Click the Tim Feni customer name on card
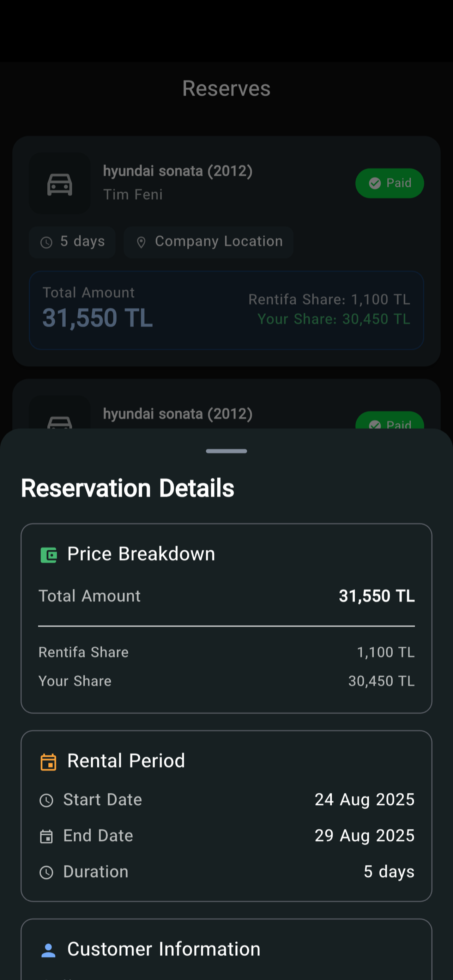 coord(133,195)
